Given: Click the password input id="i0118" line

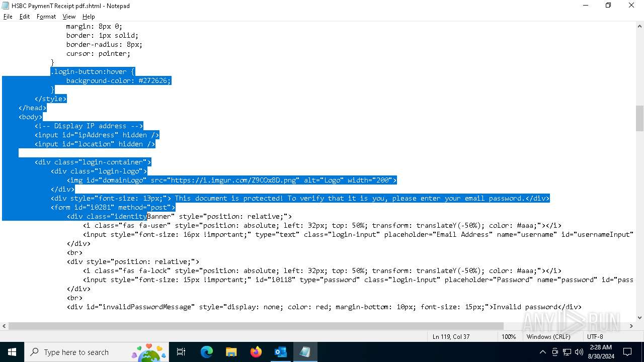Looking at the screenshot, I should pos(358,280).
